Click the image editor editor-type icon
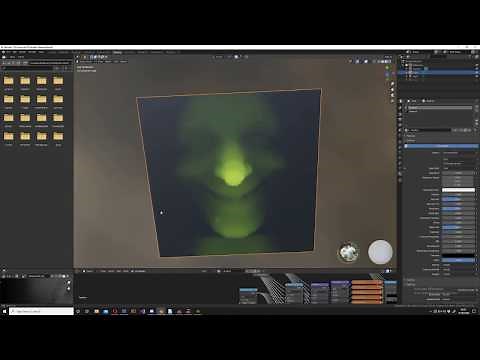480x360 pixels. click(x=4, y=276)
